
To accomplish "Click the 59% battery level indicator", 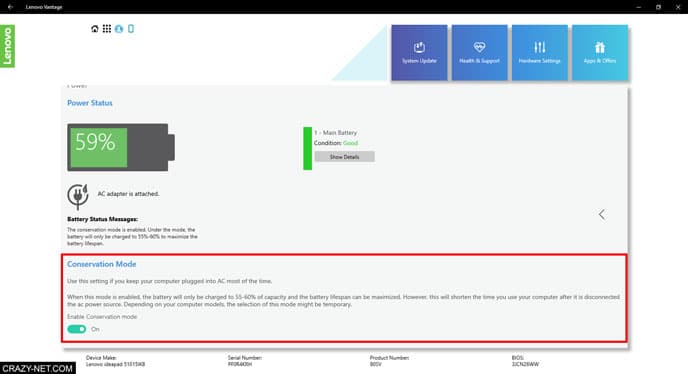I will (121, 147).
